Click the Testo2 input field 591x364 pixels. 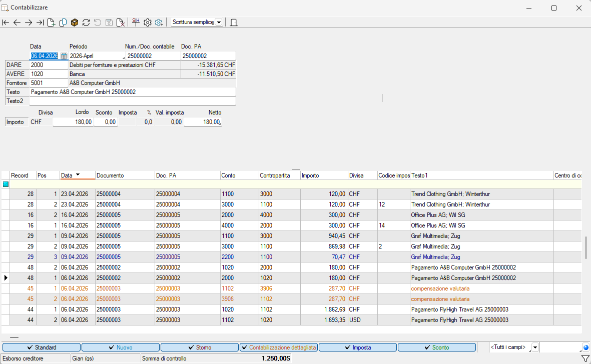(132, 101)
